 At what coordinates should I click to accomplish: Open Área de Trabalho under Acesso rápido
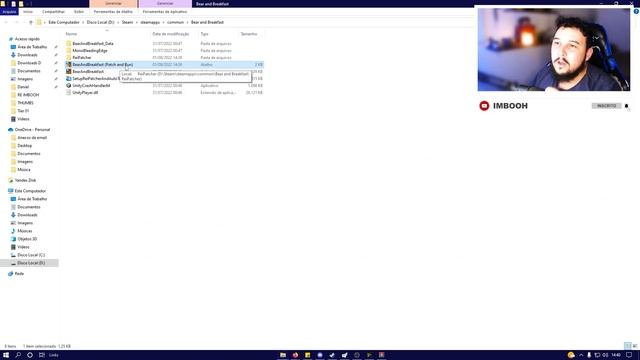tap(32, 47)
